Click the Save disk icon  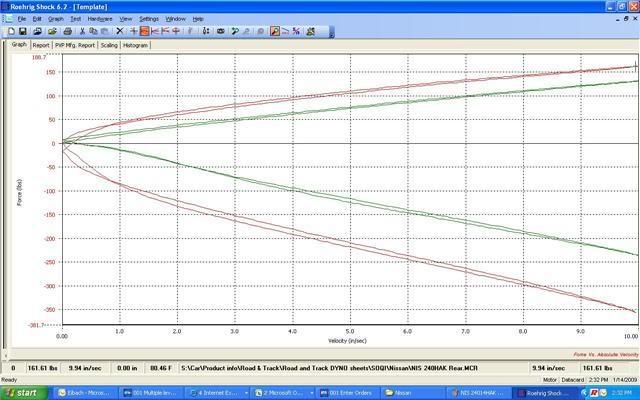point(22,31)
